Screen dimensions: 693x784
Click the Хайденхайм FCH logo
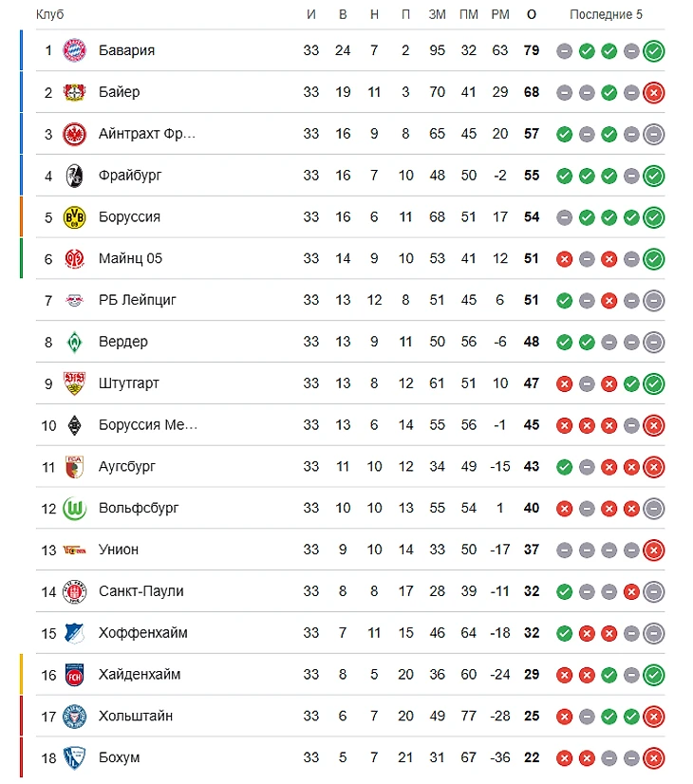click(x=74, y=675)
